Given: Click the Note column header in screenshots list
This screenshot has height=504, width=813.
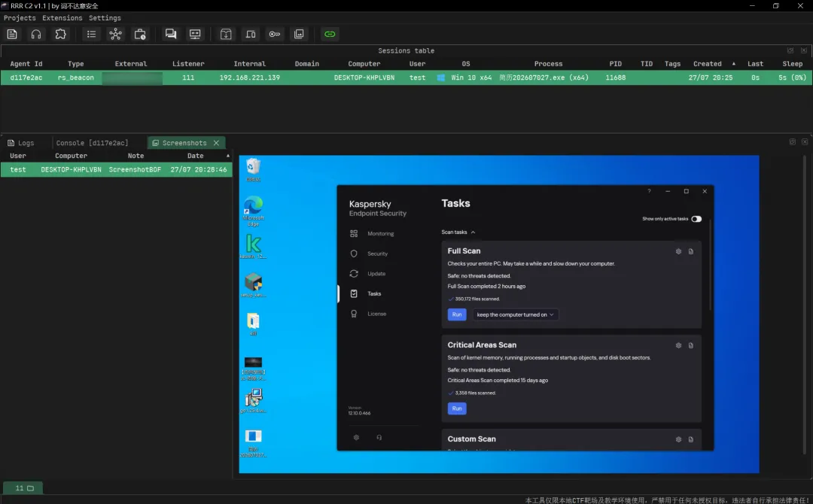Looking at the screenshot, I should coord(135,156).
